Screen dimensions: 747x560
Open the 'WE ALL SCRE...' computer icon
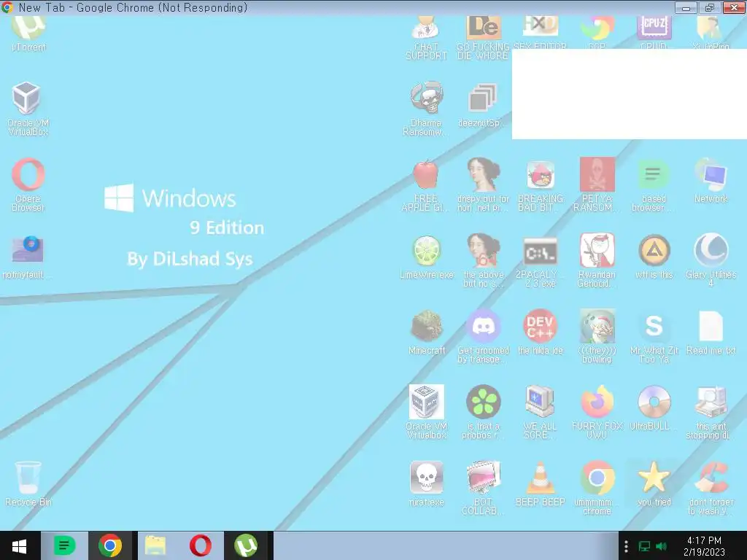click(x=541, y=412)
